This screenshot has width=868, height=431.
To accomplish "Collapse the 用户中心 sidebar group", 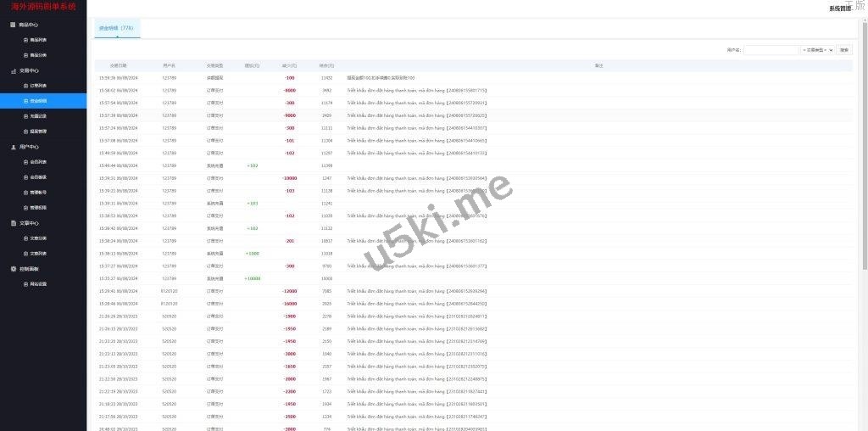I will [x=29, y=147].
